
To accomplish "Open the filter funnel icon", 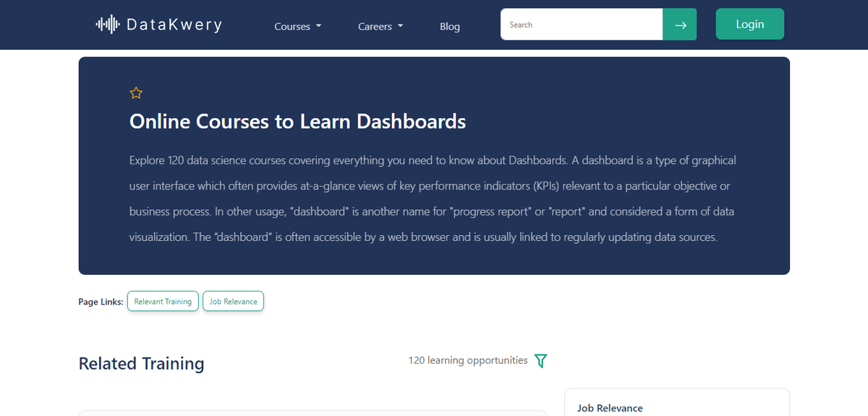I will (x=540, y=360).
